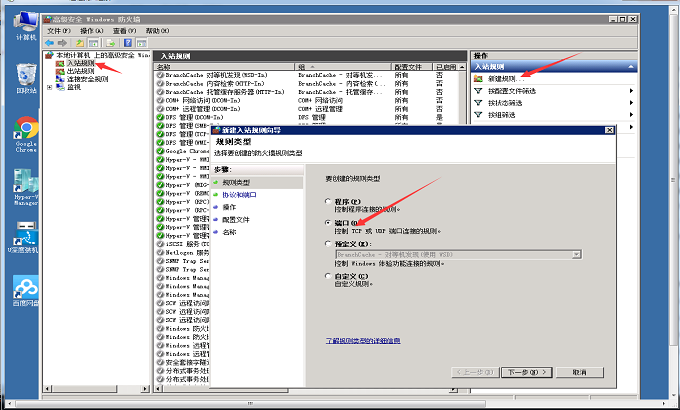Select 出站规则 in the left tree
The width and height of the screenshot is (680, 410).
(80, 71)
